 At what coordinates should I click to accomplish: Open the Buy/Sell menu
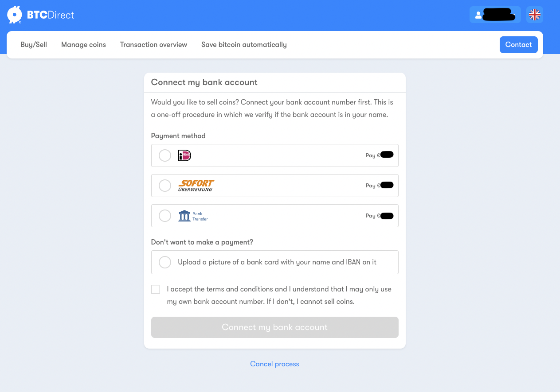34,45
